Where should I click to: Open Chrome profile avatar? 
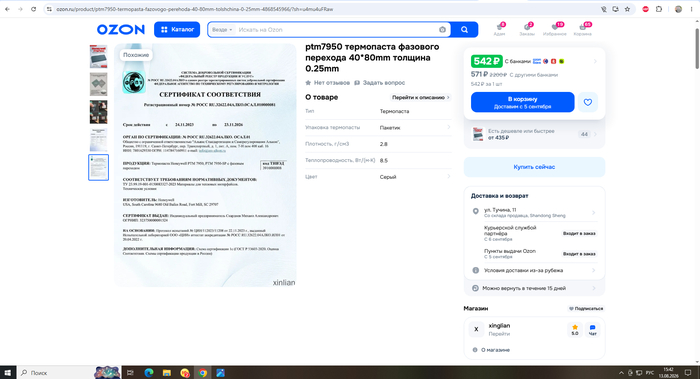tap(678, 9)
